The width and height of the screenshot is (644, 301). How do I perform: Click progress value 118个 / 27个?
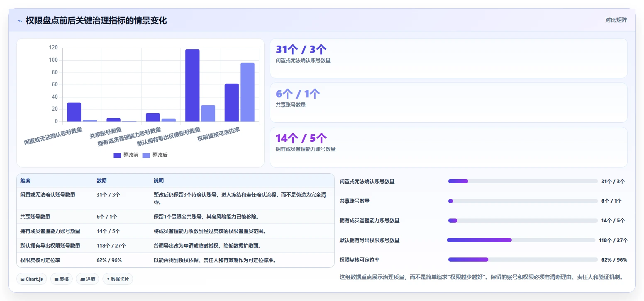tap(613, 240)
